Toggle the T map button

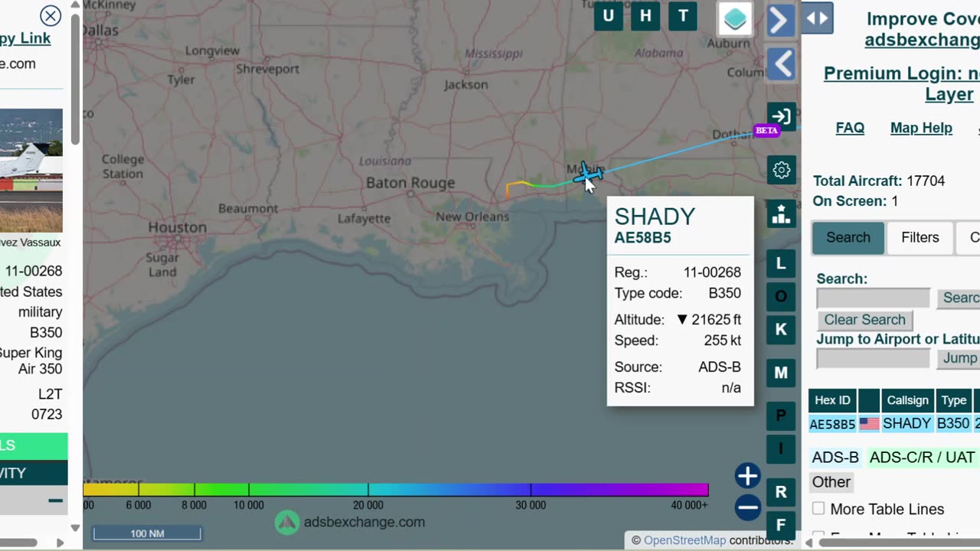pyautogui.click(x=683, y=16)
